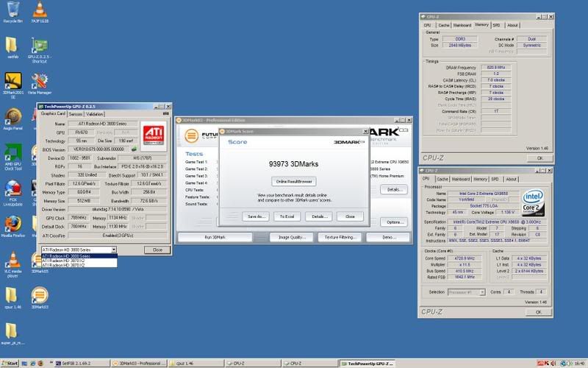Click OK in the CPU-Z processor window
The width and height of the screenshot is (588, 368).
click(x=539, y=312)
